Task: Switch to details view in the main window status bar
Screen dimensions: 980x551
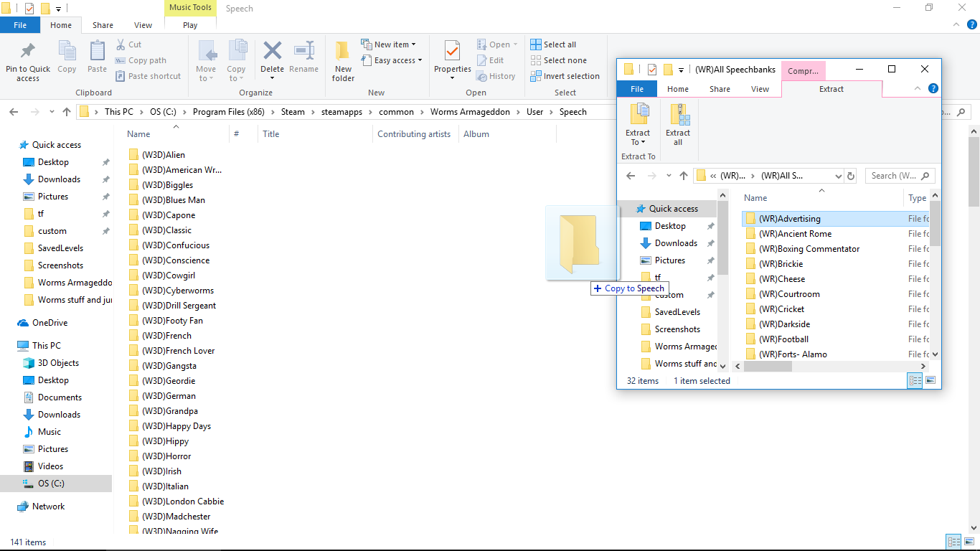Action: 953,542
